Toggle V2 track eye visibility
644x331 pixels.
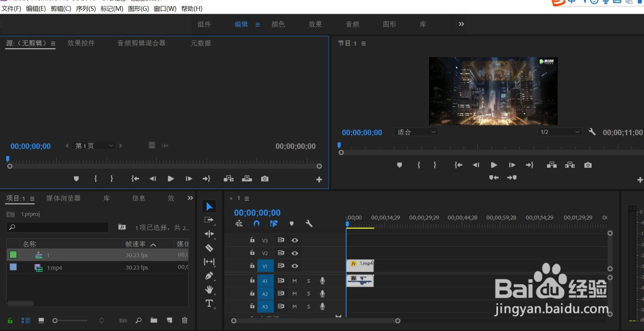[x=295, y=253]
